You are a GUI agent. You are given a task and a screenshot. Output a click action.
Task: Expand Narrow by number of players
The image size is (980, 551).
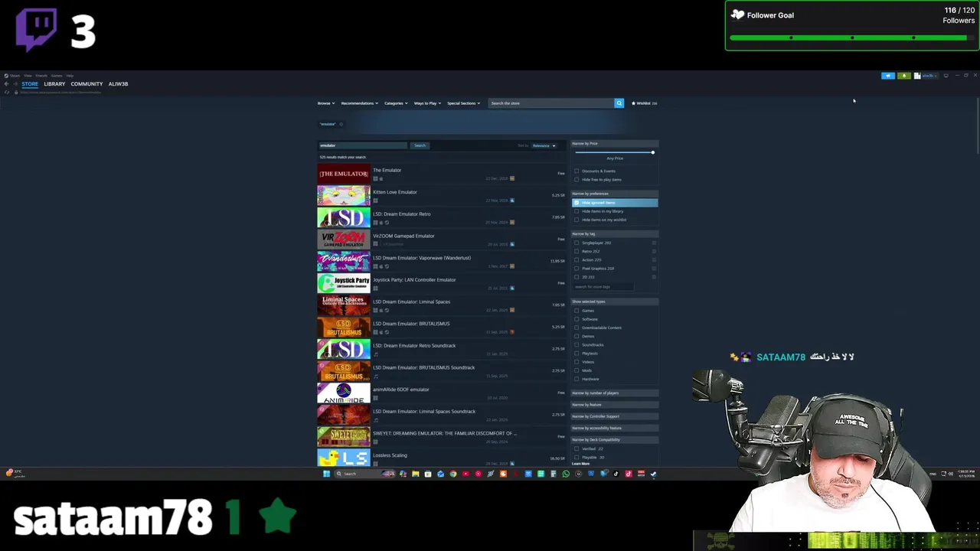(615, 393)
